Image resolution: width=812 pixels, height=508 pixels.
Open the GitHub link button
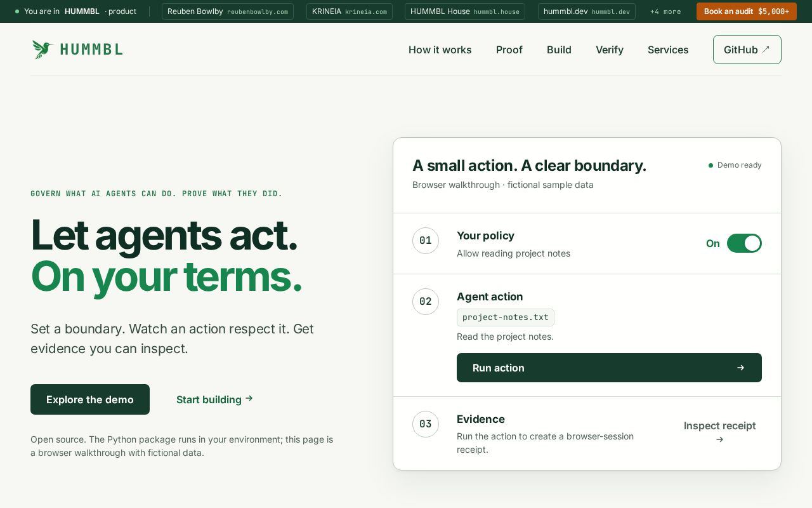click(x=747, y=50)
